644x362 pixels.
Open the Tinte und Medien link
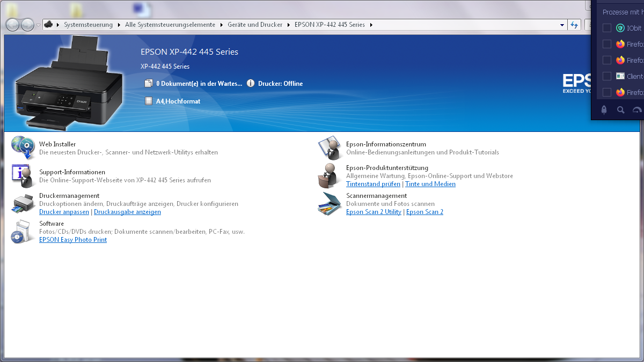(x=430, y=184)
